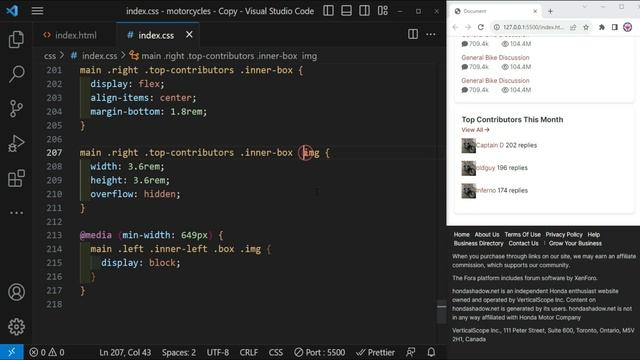Image resolution: width=640 pixels, height=360 pixels.
Task: Open the remote window indicator in status bar
Action: [11, 352]
